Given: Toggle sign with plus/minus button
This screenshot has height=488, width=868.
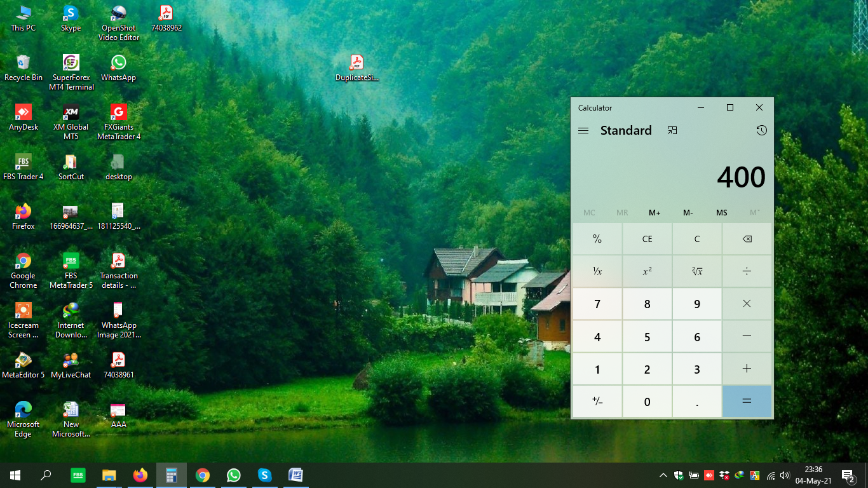Looking at the screenshot, I should coord(597,402).
